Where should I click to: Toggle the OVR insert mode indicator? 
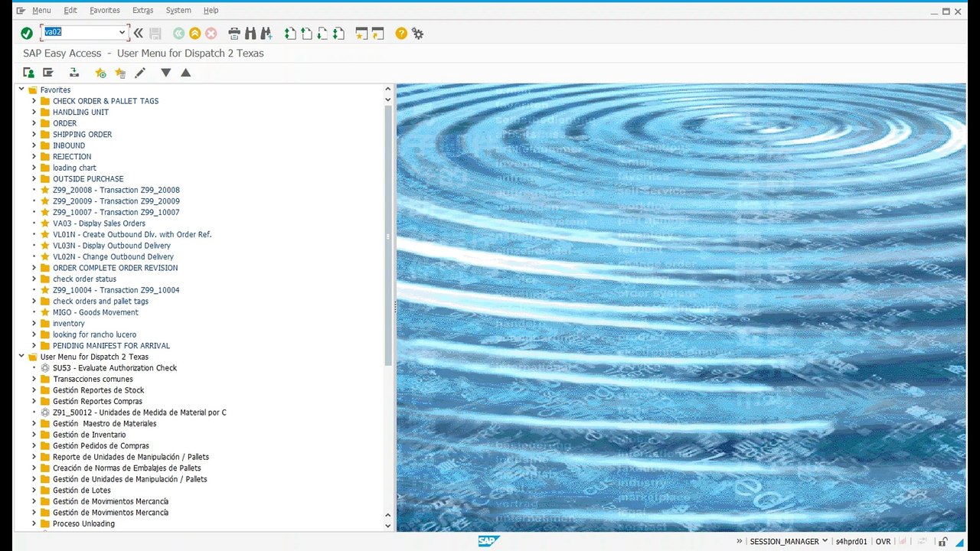(883, 542)
